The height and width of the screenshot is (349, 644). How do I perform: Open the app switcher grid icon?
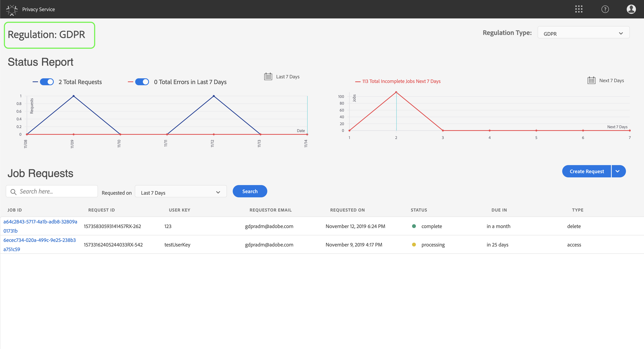tap(579, 9)
